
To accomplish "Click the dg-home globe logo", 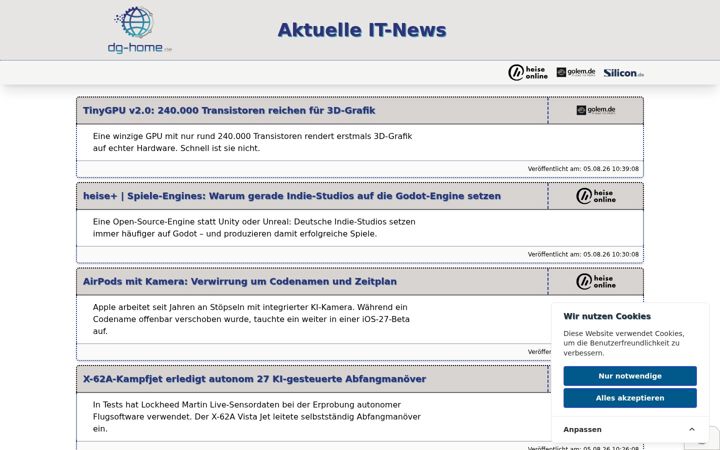I will pos(139,30).
